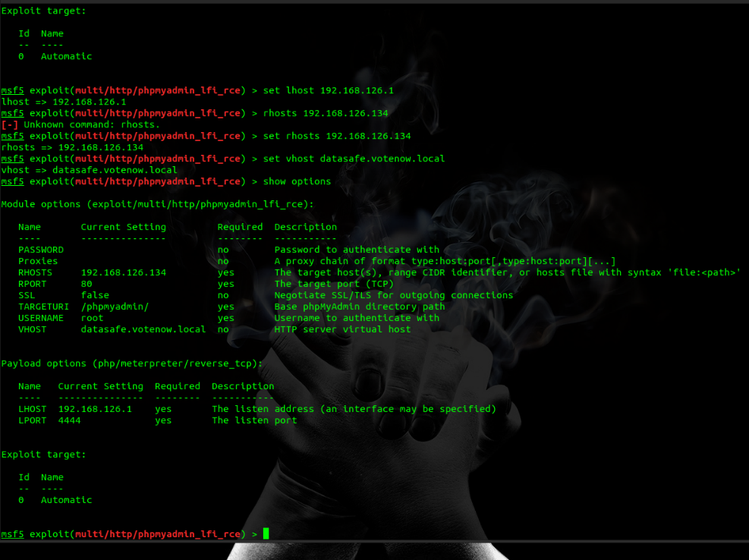Viewport: 749px width, 560px height.
Task: Click the 'lhost => 192.168.126.1' output line
Action: pos(64,102)
